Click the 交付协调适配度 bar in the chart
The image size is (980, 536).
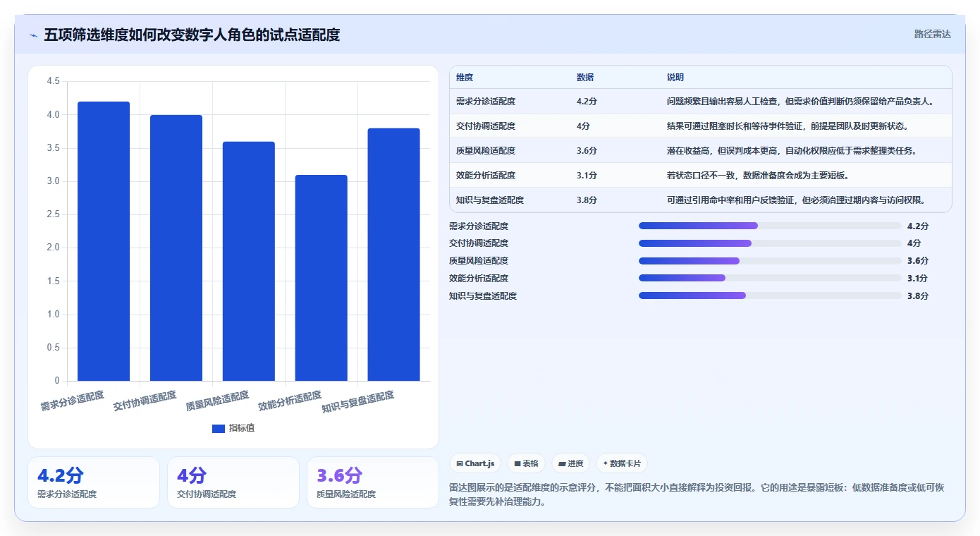(176, 248)
